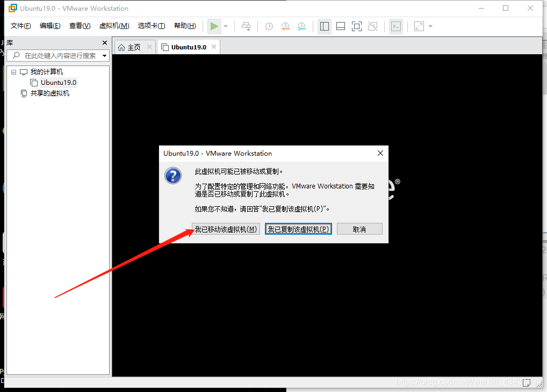Open the 文件(F) menu

coord(20,26)
